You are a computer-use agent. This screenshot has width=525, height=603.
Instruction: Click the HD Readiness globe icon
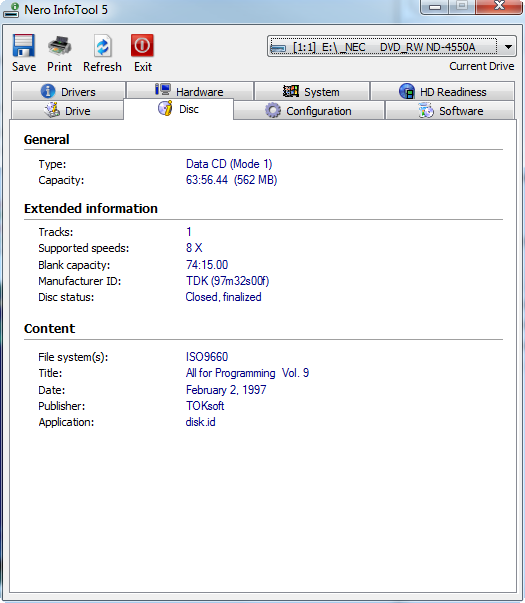click(407, 91)
